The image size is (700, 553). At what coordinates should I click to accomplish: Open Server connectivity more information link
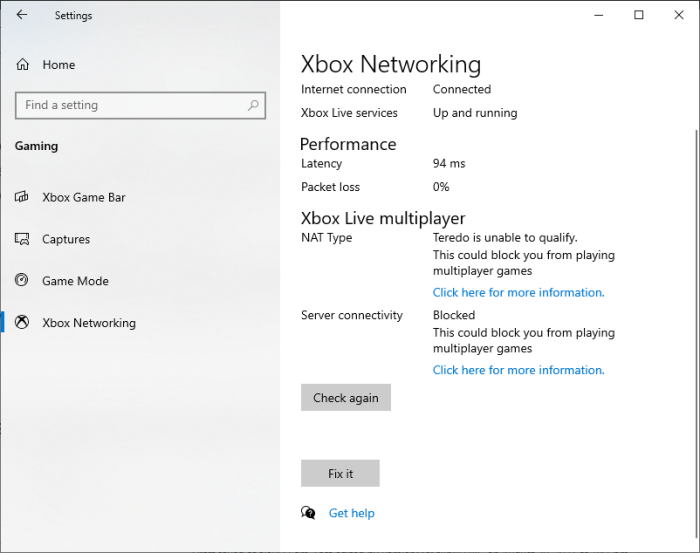click(x=518, y=370)
